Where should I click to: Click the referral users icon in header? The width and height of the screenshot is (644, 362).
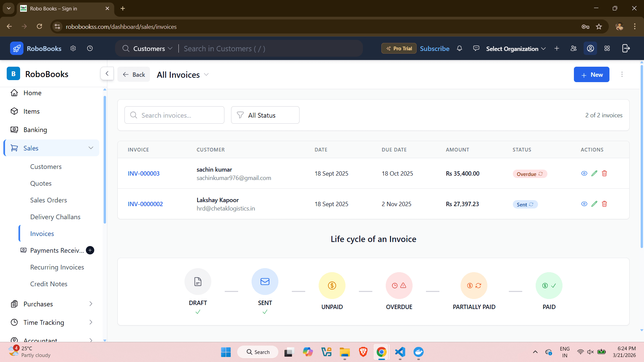(x=574, y=48)
